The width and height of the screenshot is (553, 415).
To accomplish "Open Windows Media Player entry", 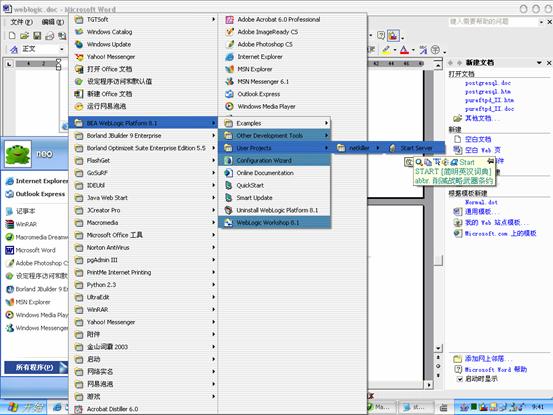I will 266,106.
